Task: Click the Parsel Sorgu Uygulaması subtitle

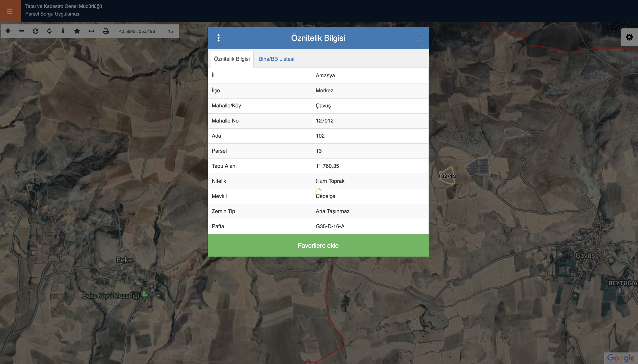Action: pyautogui.click(x=53, y=14)
